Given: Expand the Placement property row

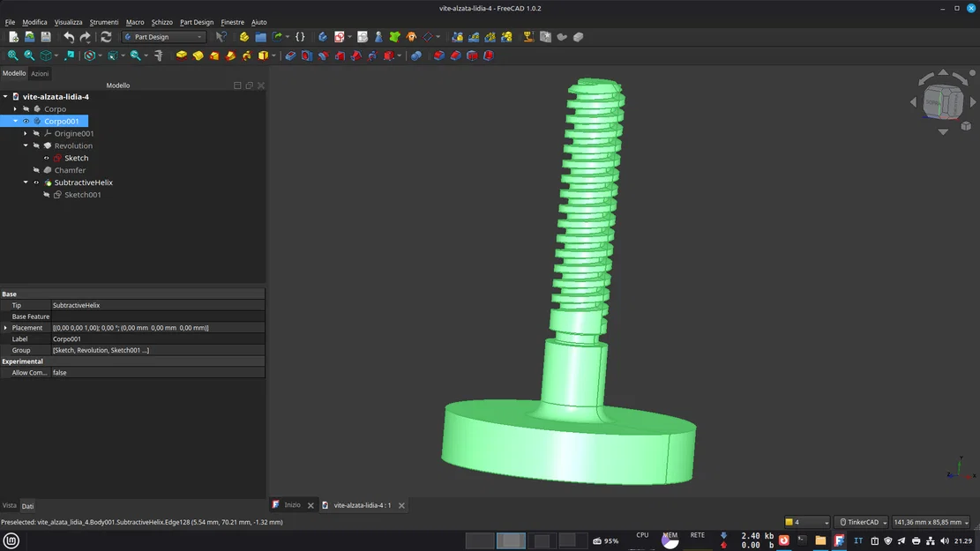Looking at the screenshot, I should click(x=5, y=328).
